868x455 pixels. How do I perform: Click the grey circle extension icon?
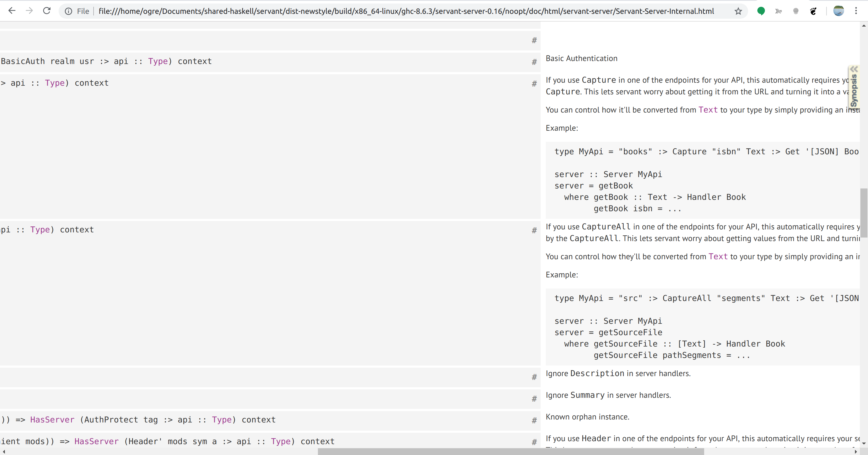coord(796,11)
